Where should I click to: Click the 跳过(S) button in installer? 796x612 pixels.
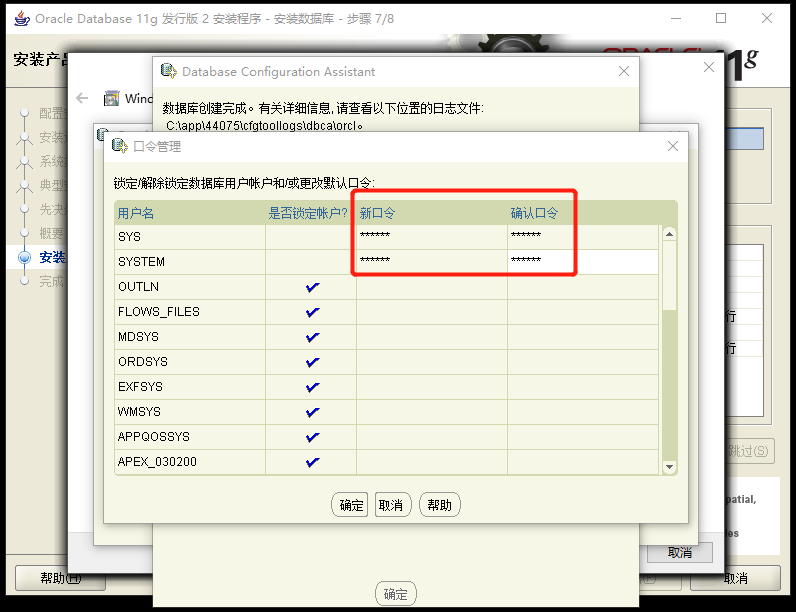coord(748,451)
